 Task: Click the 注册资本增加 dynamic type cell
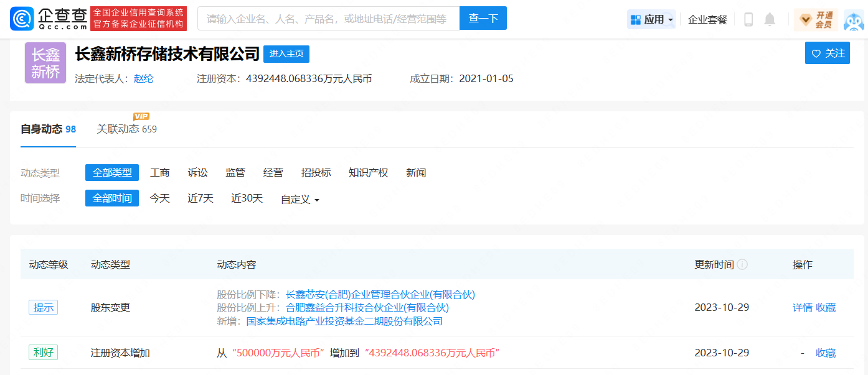121,353
